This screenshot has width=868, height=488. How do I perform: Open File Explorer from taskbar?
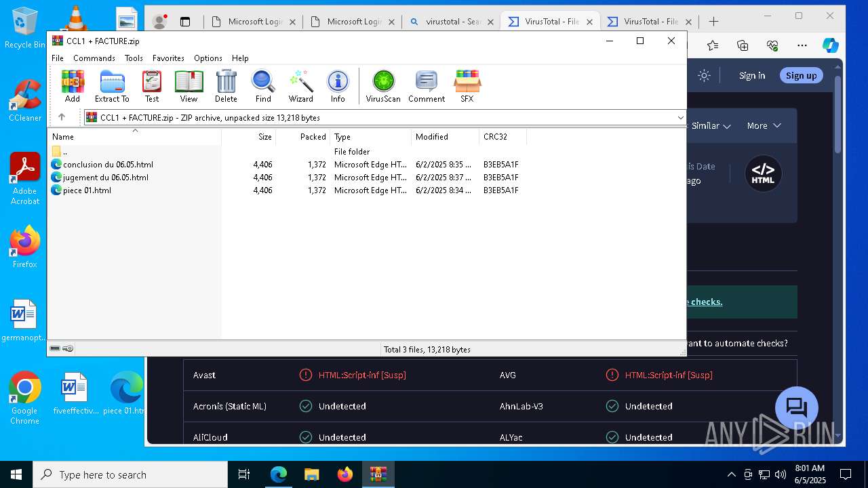[x=311, y=474]
